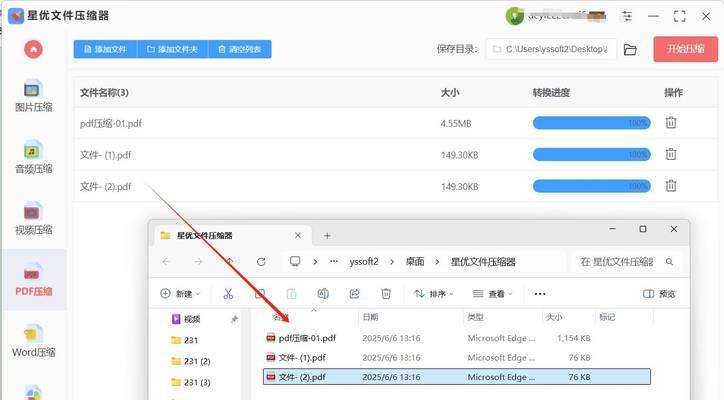The image size is (724, 400).
Task: Open 新建 new item dropdown
Action: [x=180, y=294]
